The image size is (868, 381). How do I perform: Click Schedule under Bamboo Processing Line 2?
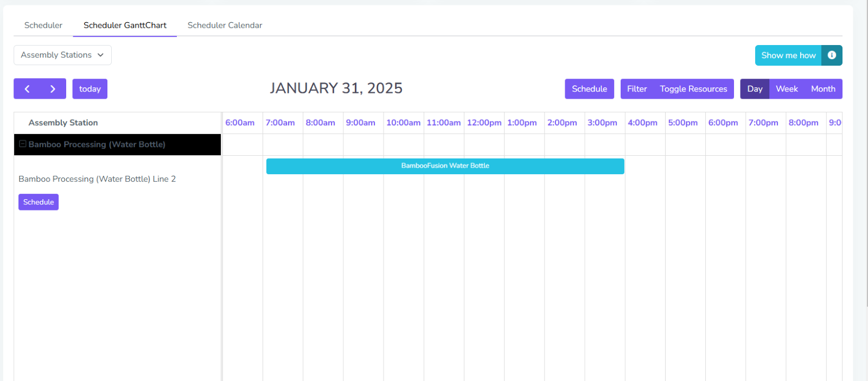[x=39, y=202]
